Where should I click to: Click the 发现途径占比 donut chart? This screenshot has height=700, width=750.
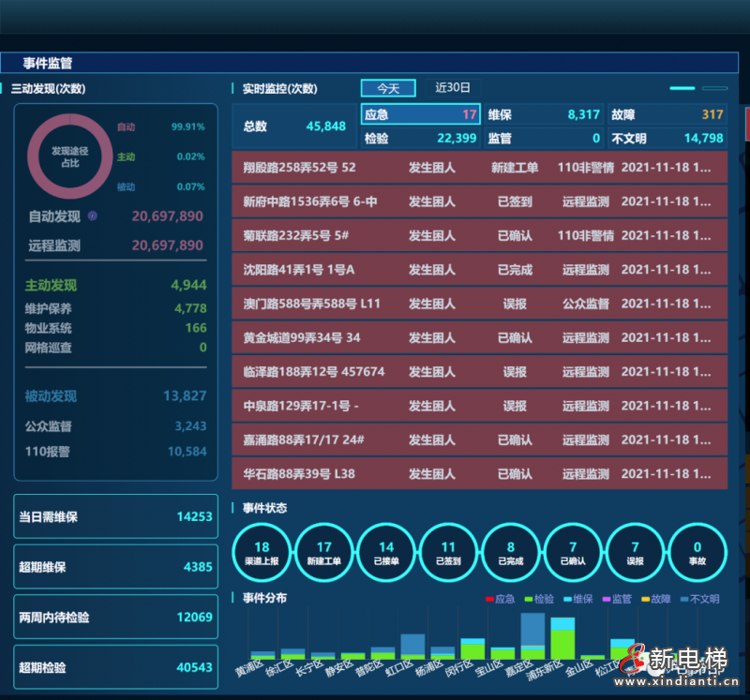click(x=70, y=156)
